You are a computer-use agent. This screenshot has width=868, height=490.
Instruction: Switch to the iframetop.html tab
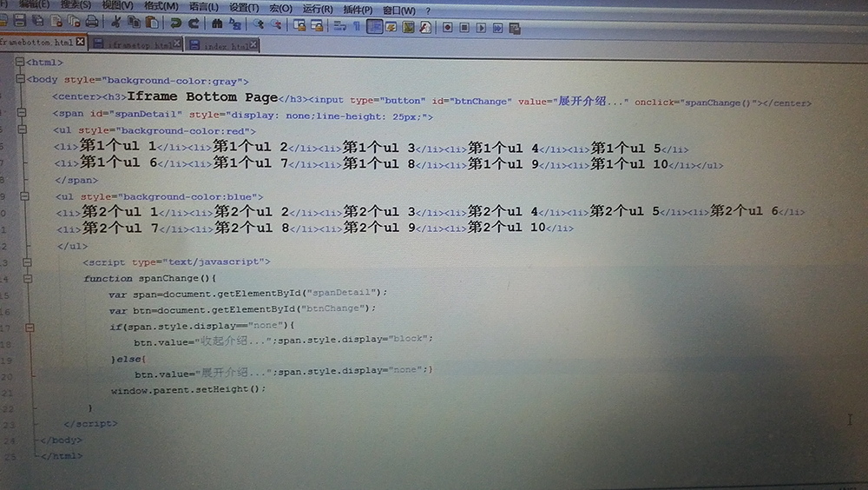pos(137,44)
